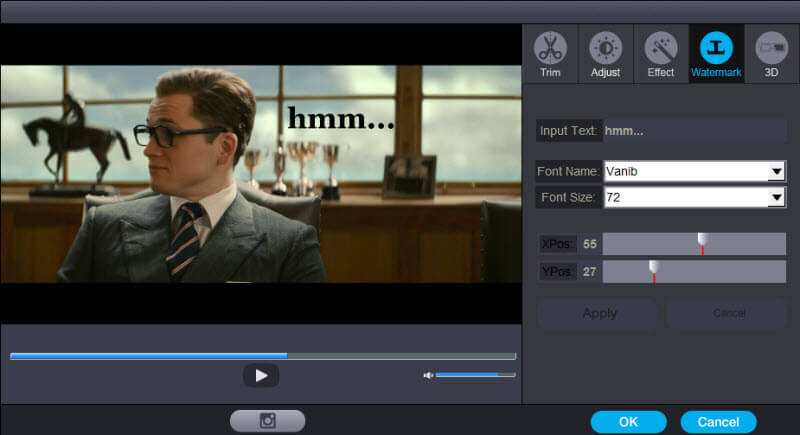The width and height of the screenshot is (800, 435).
Task: Take a snapshot with the camera button
Action: 267,421
